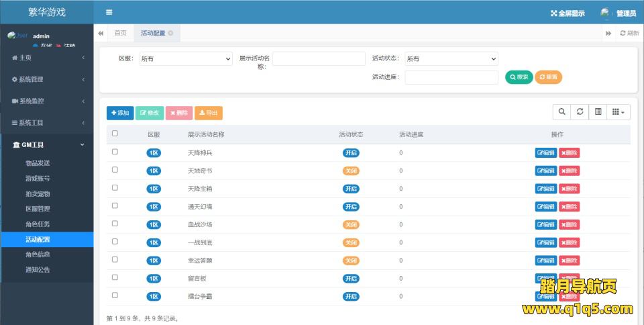Click the tabs scroll-left double arrow
This screenshot has height=325, width=644.
click(101, 33)
